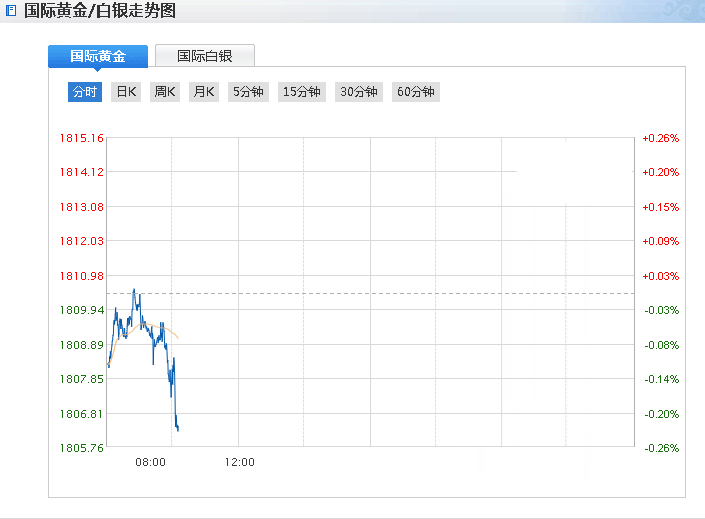
Task: Select the 分时 chart view
Action: coord(85,92)
